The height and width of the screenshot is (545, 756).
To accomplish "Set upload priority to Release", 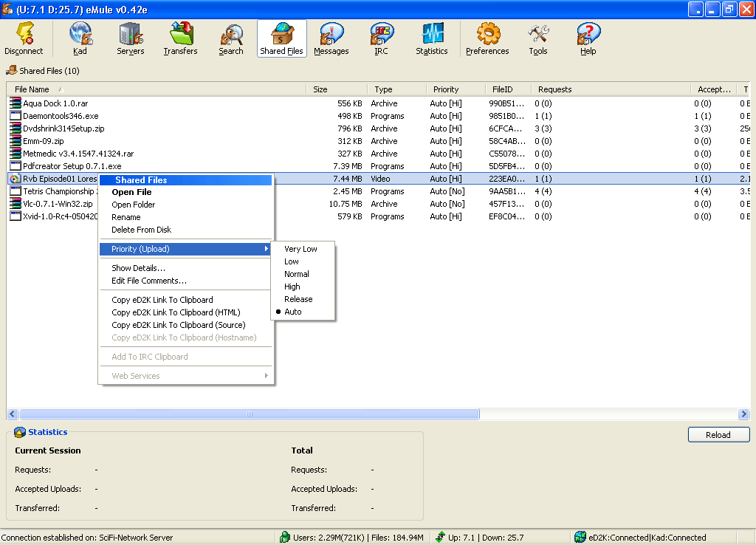I will click(303, 299).
